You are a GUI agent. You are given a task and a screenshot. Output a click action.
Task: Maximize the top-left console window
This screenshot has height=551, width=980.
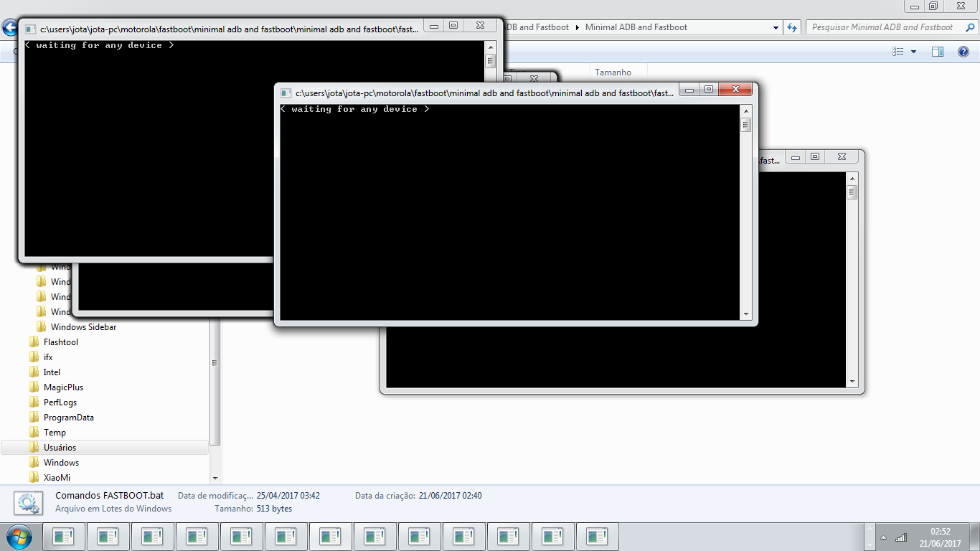(x=453, y=26)
